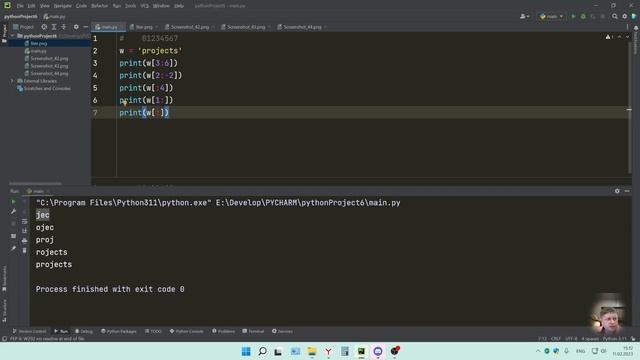Hide the Project tool window
Viewport: 640px width, 360px height.
click(85, 27)
